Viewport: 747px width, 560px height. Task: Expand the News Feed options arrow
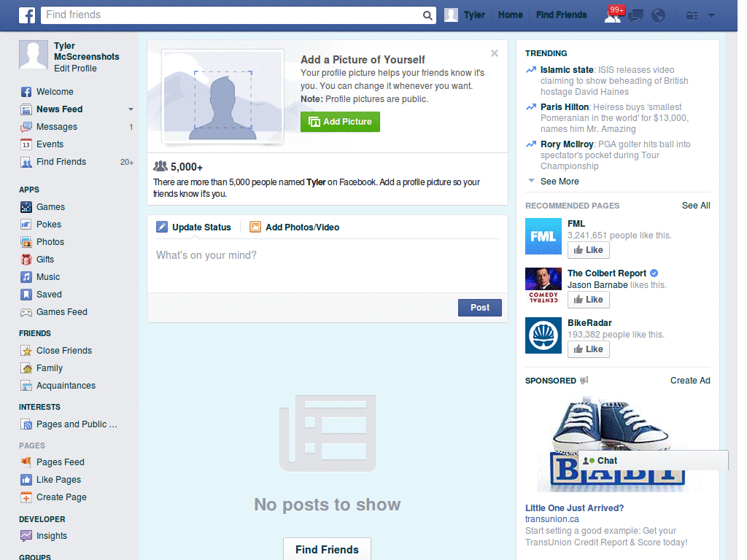131,109
